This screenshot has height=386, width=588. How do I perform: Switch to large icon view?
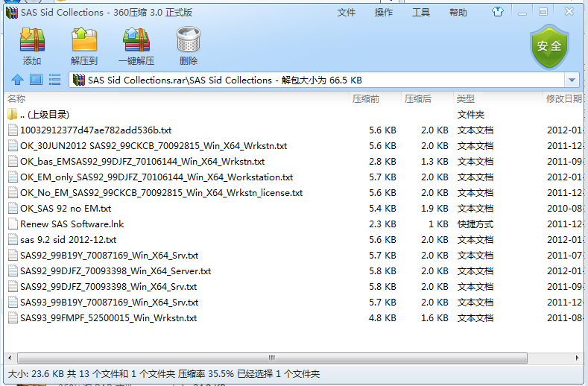pyautogui.click(x=36, y=80)
